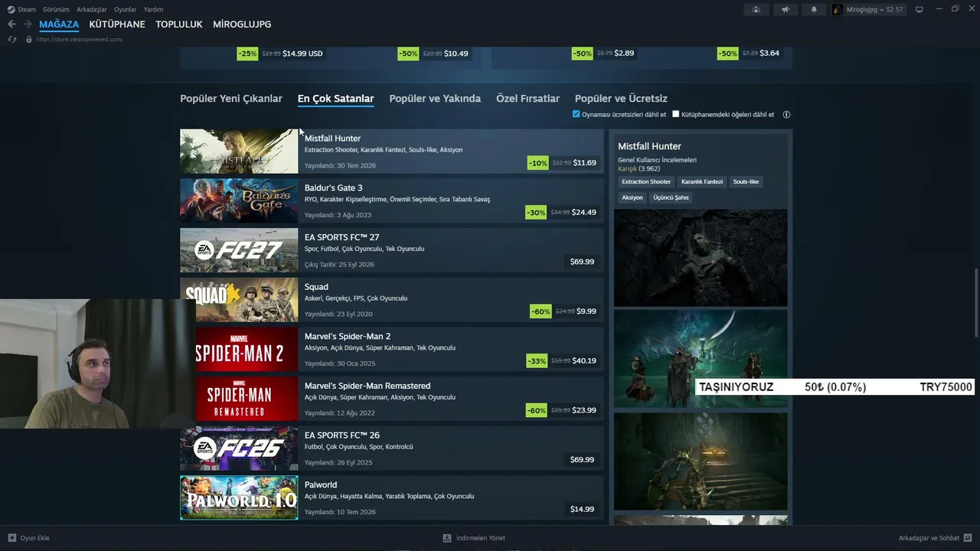980x551 pixels.
Task: Click the info icon beside library filter
Action: click(x=786, y=115)
